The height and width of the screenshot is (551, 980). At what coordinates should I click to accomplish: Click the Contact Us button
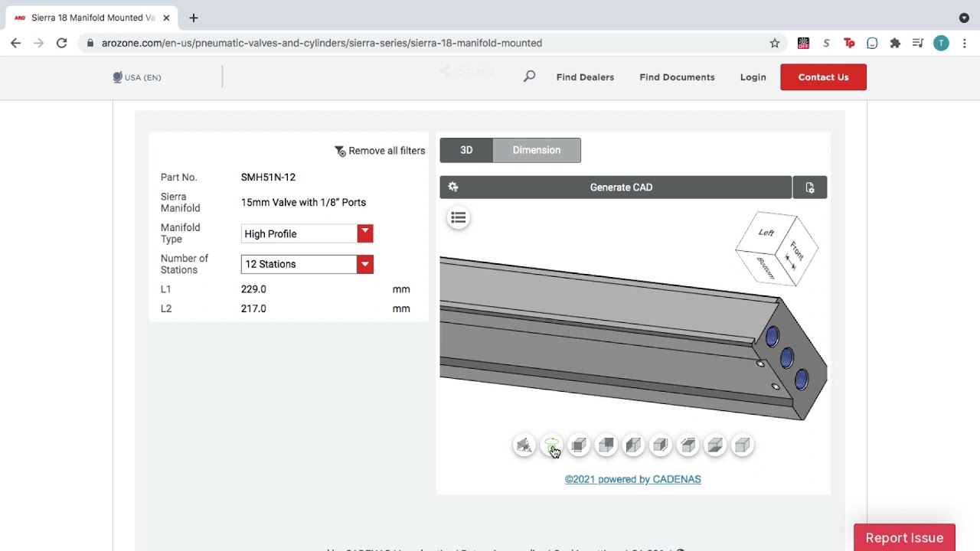click(x=824, y=77)
